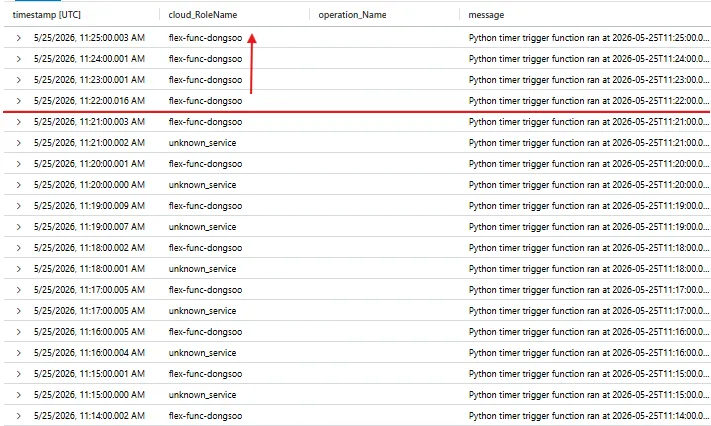Sort by timestamp [UTC] column header
This screenshot has height=426, width=711.
(47, 15)
